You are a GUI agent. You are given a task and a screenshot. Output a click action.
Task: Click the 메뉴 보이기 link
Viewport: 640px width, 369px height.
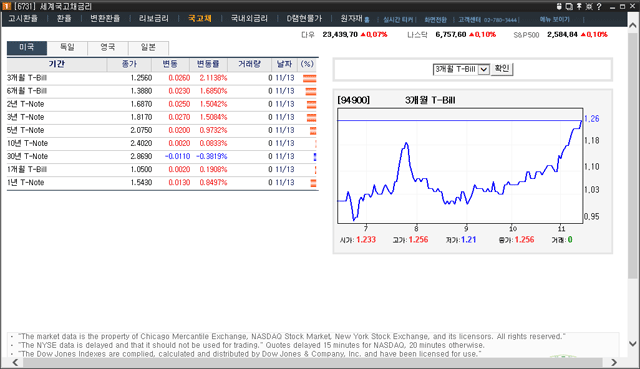554,19
